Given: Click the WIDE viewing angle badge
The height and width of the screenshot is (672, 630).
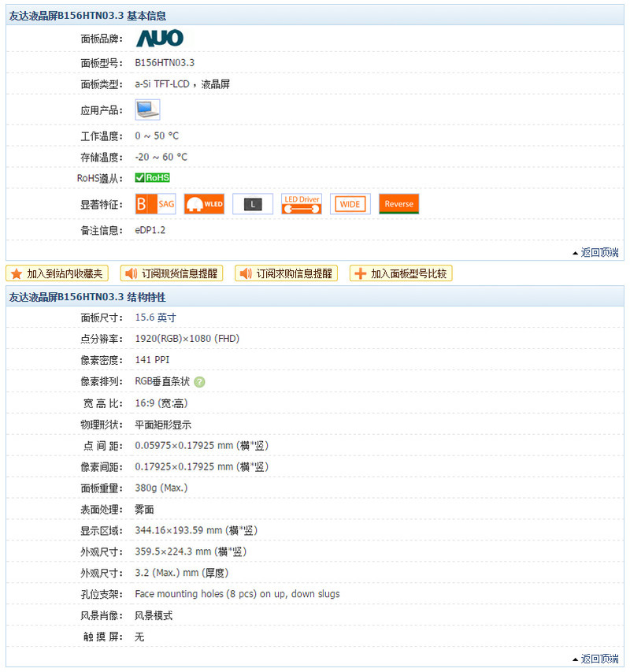Looking at the screenshot, I should pyautogui.click(x=350, y=203).
